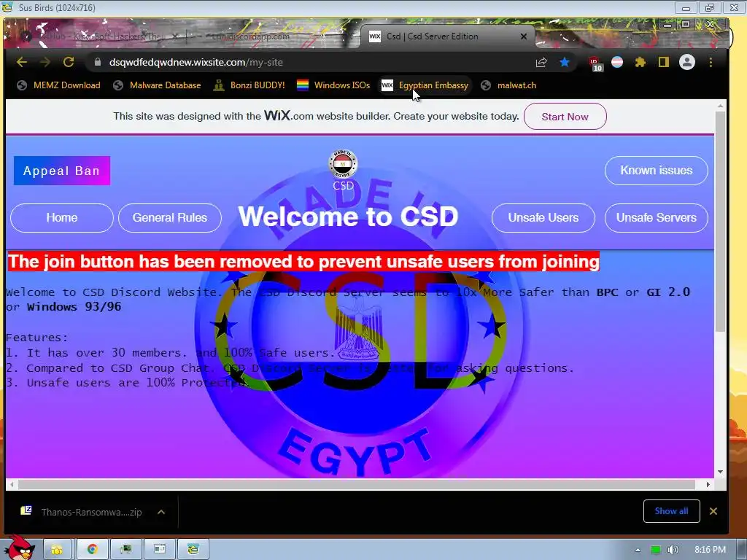Click the horizontal scrollbar right arrow
The height and width of the screenshot is (560, 747).
(x=708, y=484)
